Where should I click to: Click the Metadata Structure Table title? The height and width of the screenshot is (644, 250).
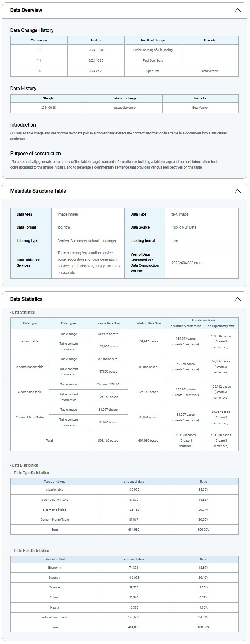38,191
